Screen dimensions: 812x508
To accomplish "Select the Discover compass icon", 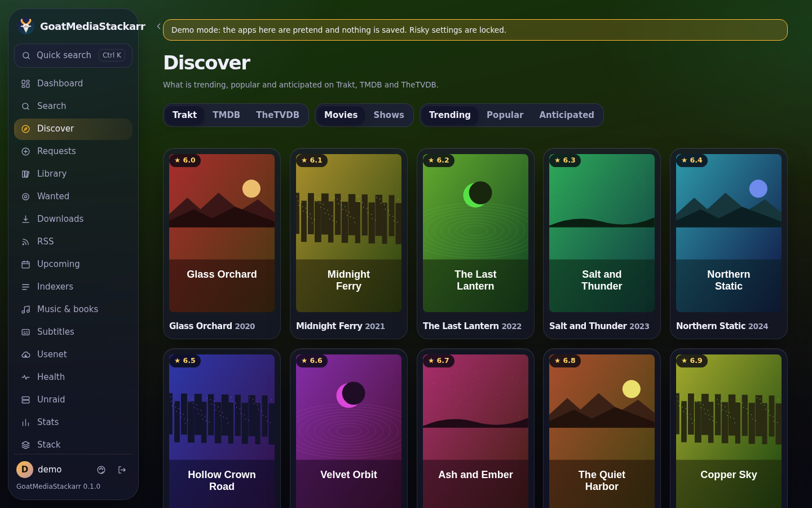I will coord(25,129).
